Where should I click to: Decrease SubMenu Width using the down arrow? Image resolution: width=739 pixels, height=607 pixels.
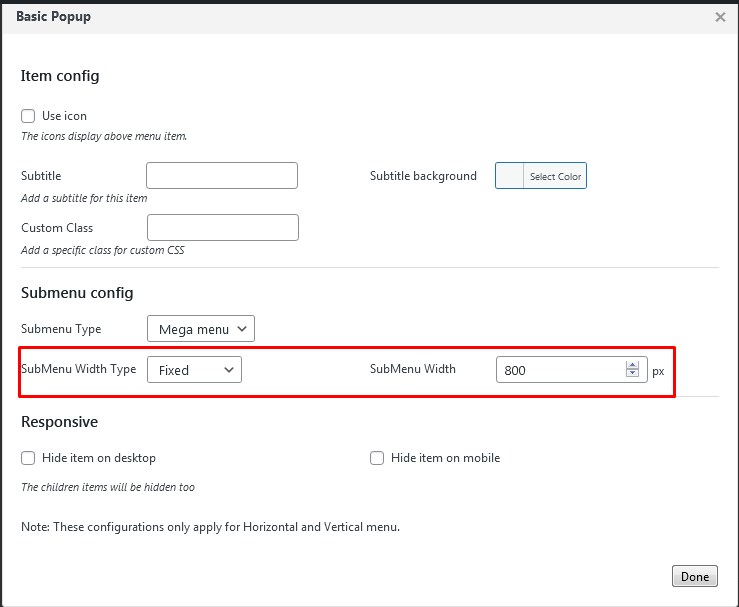(x=632, y=374)
